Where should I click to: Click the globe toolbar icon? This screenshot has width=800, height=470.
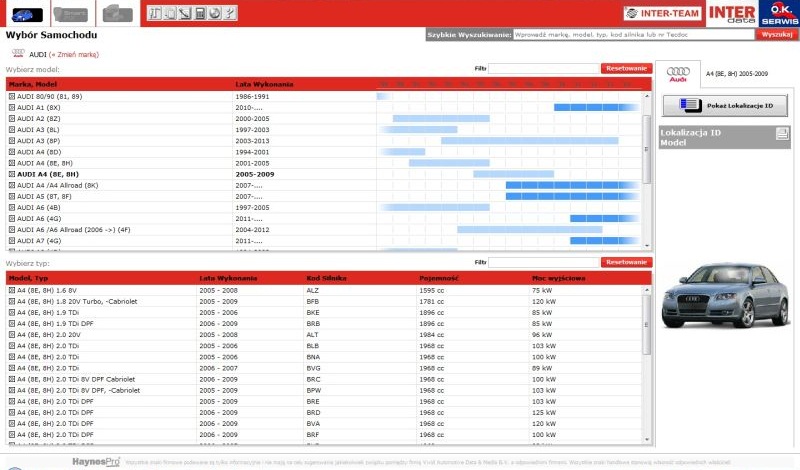215,13
